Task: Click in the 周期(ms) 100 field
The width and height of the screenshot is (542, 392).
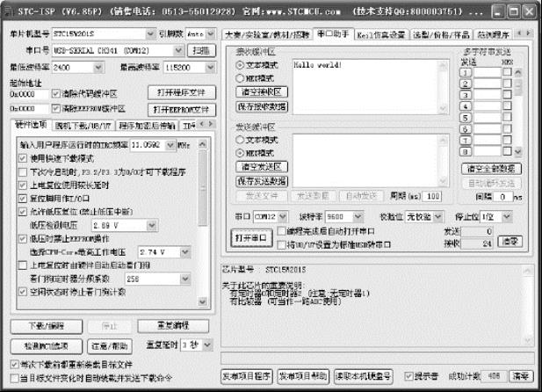Action: pyautogui.click(x=431, y=197)
